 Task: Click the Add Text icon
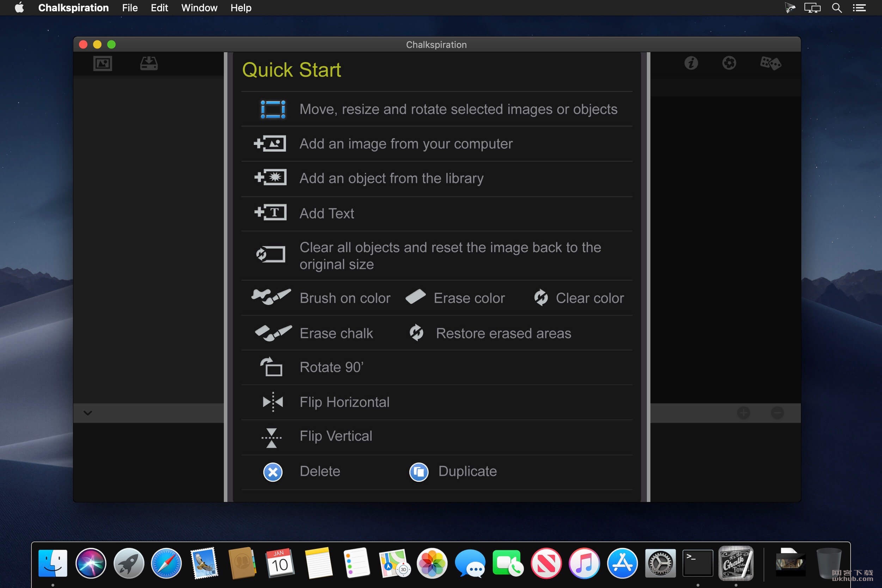tap(270, 213)
